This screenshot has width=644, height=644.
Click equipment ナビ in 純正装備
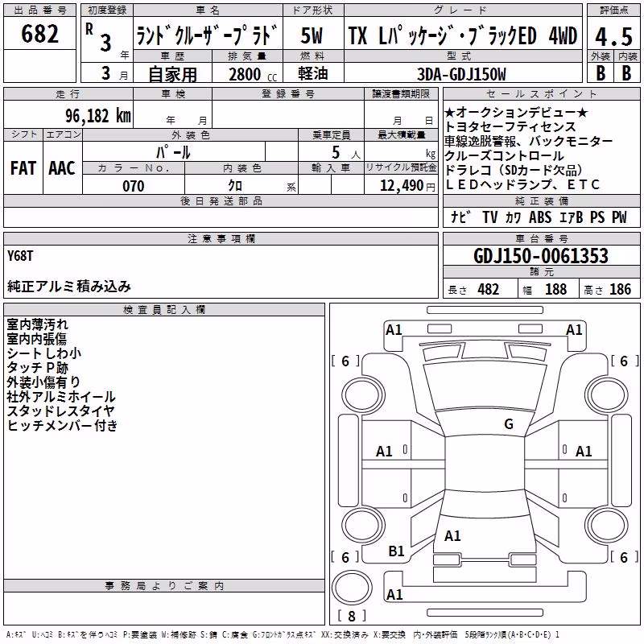point(460,217)
